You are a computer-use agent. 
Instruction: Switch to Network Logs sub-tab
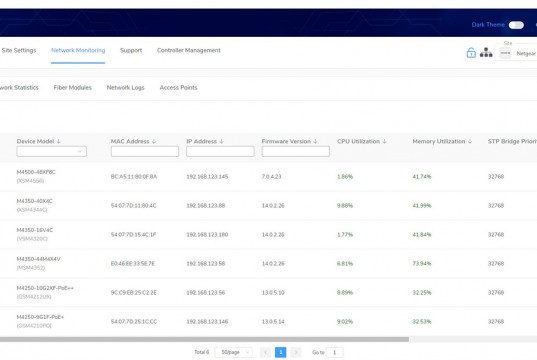(125, 88)
